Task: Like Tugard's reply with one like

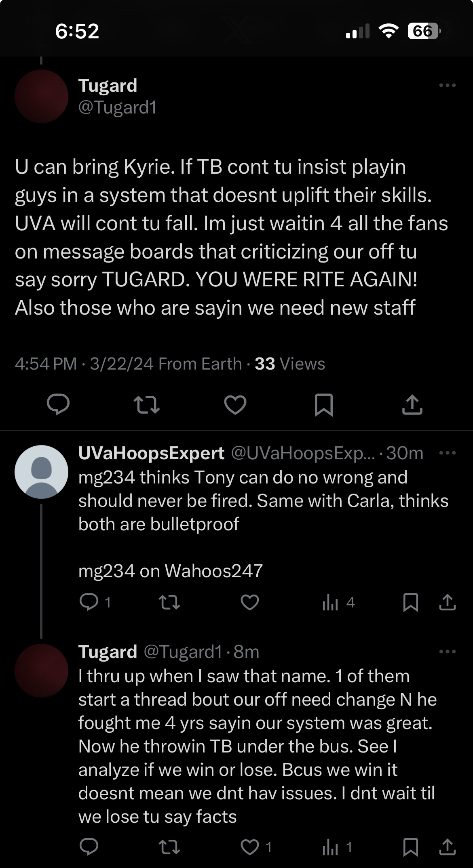Action: click(250, 847)
